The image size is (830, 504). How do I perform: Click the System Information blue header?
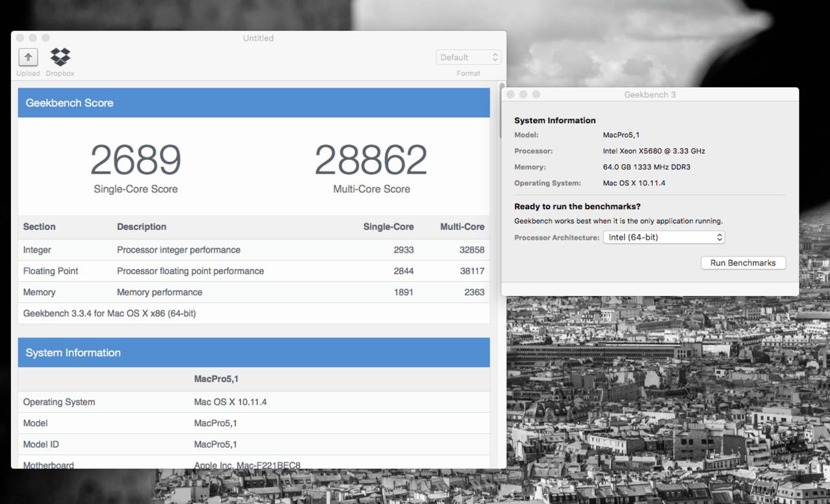(254, 353)
